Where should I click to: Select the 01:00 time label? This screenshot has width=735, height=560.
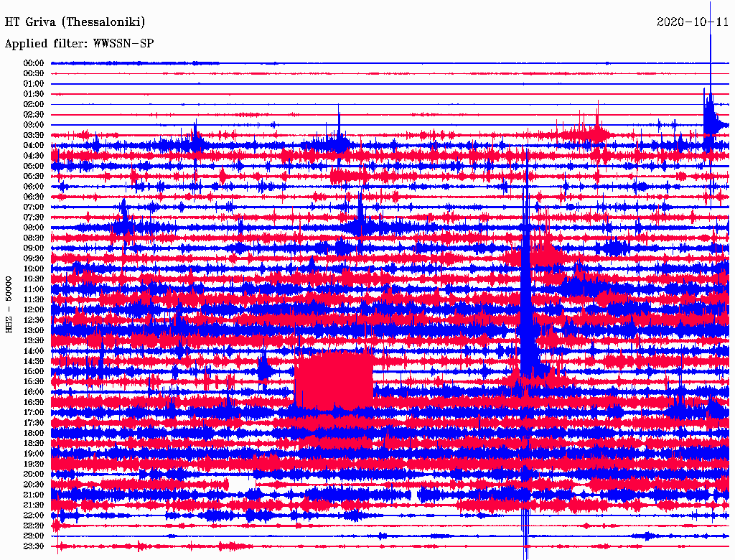tap(34, 84)
